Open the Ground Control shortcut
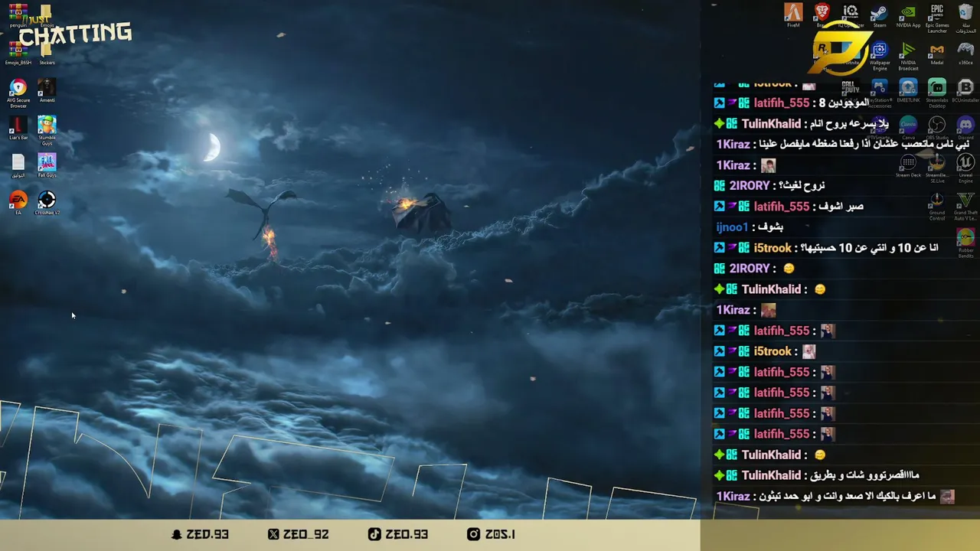 937,206
